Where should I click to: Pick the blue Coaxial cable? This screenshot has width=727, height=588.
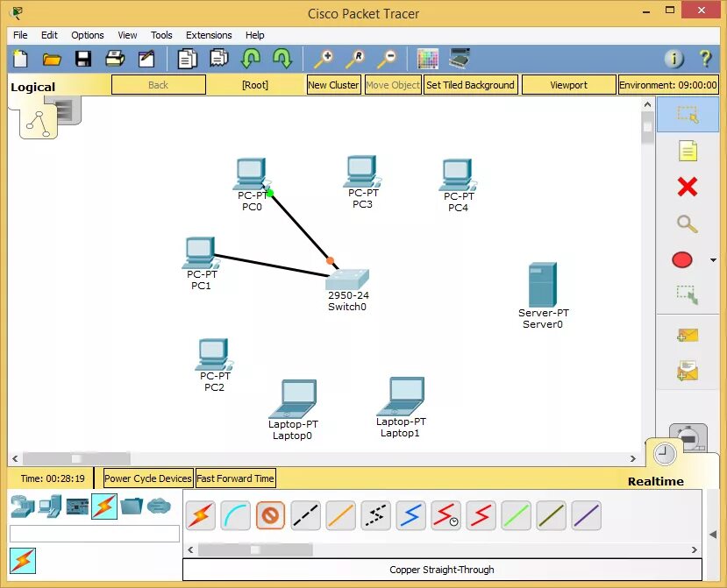pos(410,515)
